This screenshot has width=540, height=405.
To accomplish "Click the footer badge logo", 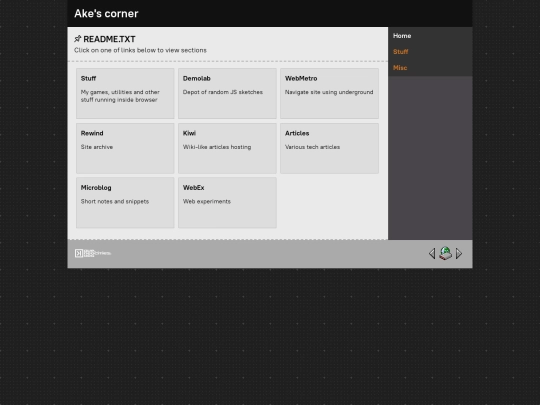I will (x=93, y=253).
